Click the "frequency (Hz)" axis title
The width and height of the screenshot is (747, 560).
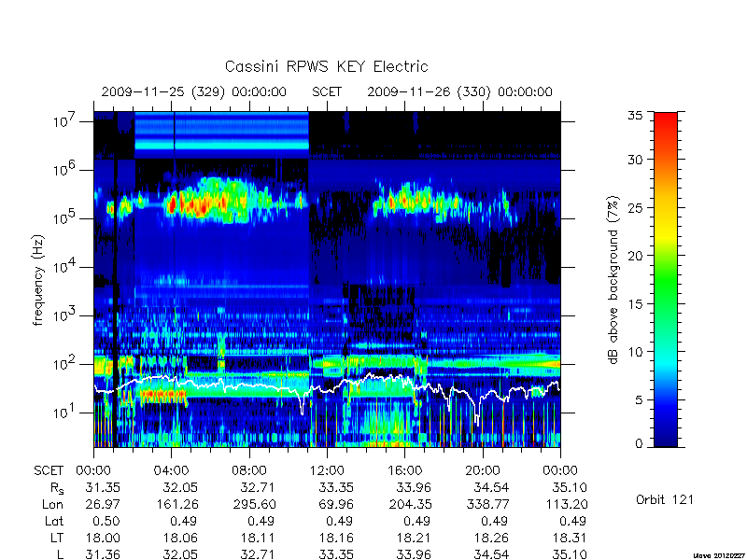[x=39, y=280]
